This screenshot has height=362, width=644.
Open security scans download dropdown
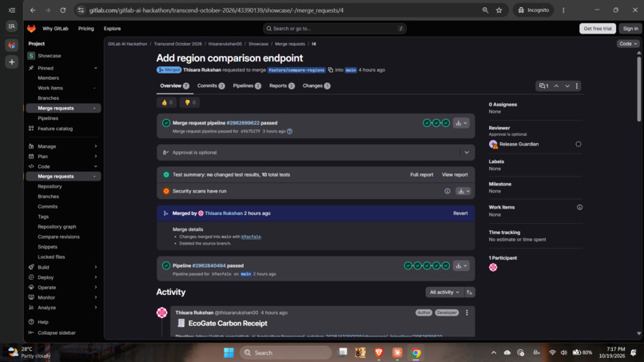coord(463,191)
